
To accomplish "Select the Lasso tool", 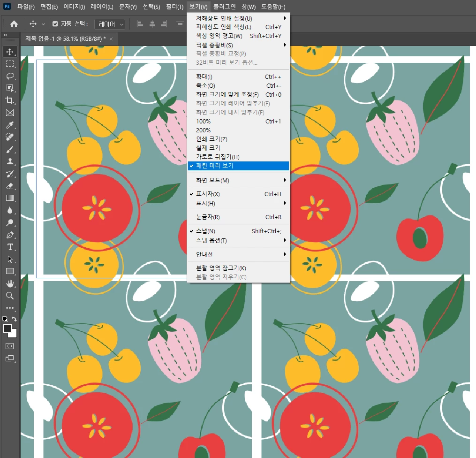I will [10, 76].
